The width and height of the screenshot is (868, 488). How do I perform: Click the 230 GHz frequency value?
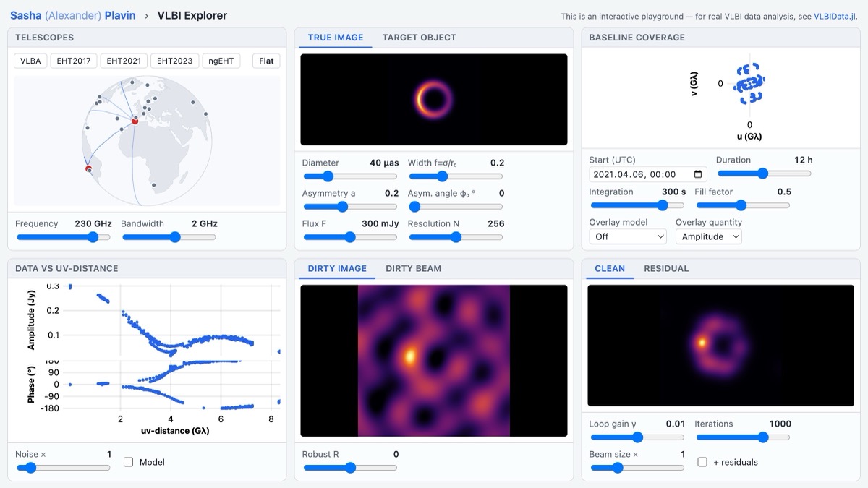pos(93,224)
